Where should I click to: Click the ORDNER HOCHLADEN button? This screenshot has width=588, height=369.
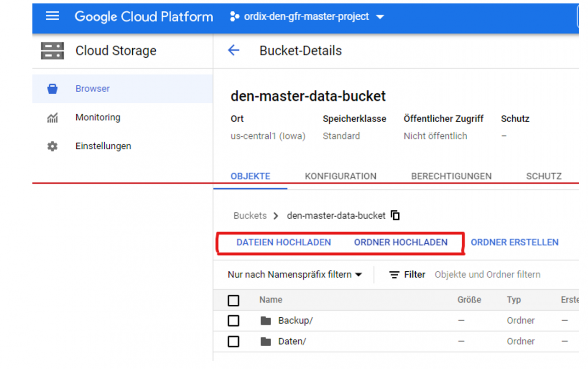401,242
